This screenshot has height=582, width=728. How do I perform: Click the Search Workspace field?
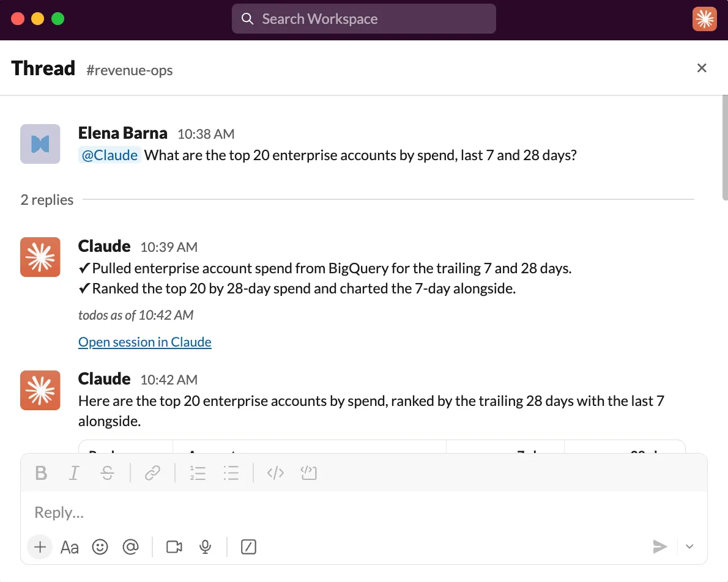pyautogui.click(x=363, y=18)
